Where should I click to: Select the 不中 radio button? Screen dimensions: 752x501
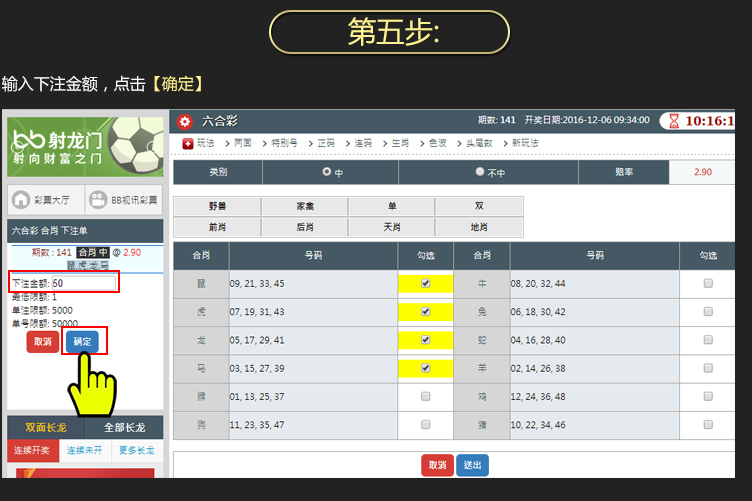point(480,172)
